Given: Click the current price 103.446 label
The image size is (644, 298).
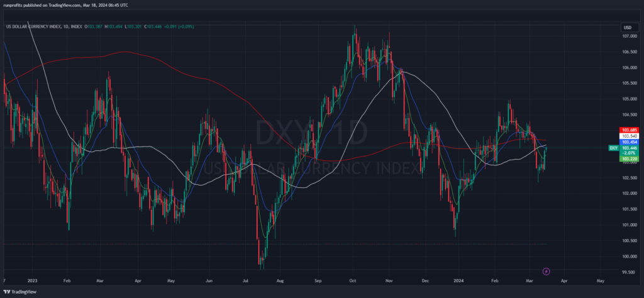Looking at the screenshot, I should 630,148.
